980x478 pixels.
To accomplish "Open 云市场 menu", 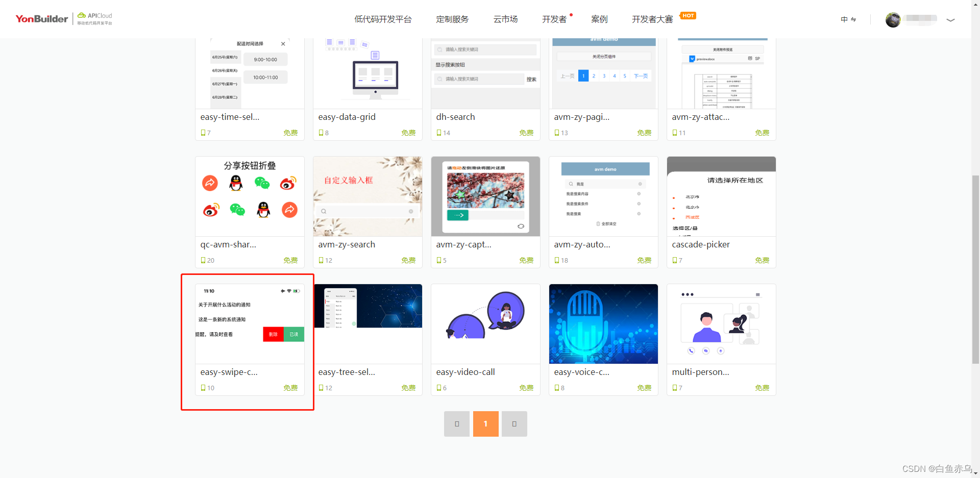I will [x=505, y=19].
